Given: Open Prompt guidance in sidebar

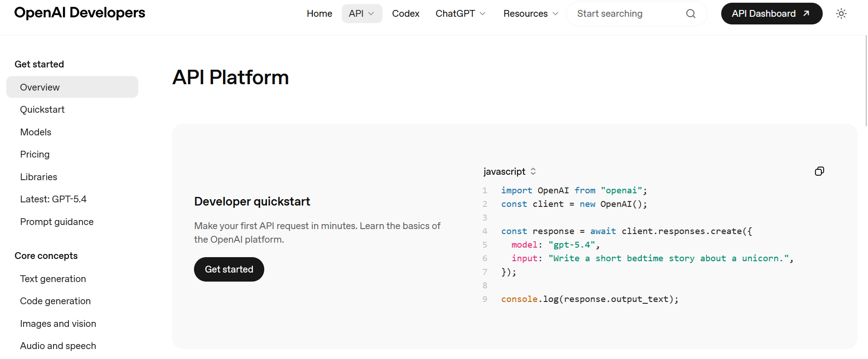Looking at the screenshot, I should point(57,222).
